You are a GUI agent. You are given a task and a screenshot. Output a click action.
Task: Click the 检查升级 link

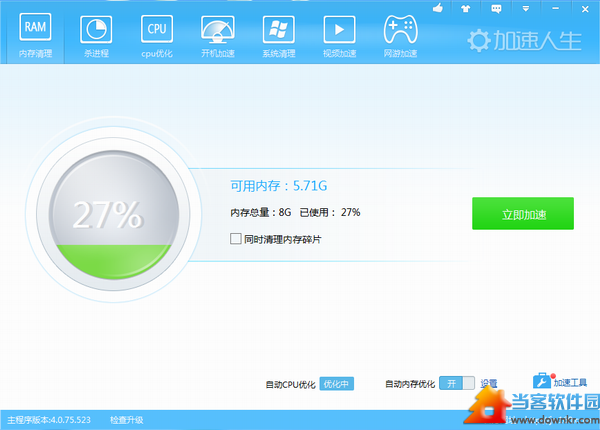(x=127, y=420)
